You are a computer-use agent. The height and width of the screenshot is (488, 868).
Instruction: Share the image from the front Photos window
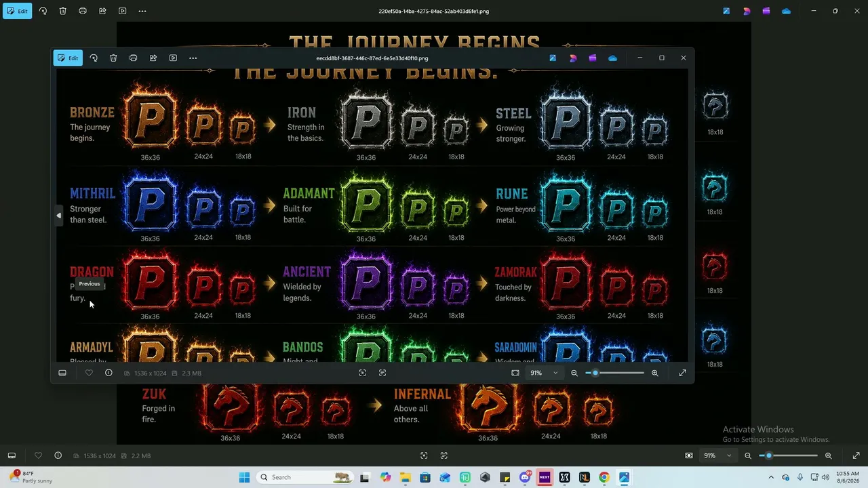tap(153, 58)
